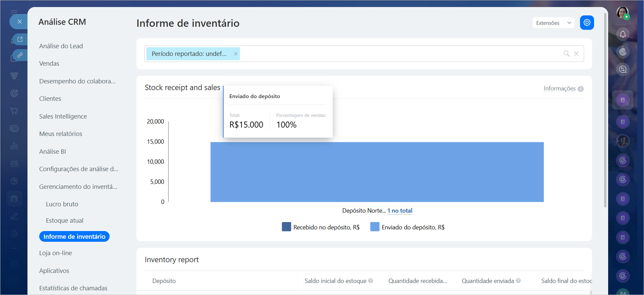Screen dimensions: 644x295
Task: Open Análise do Lead menu item
Action: click(61, 46)
